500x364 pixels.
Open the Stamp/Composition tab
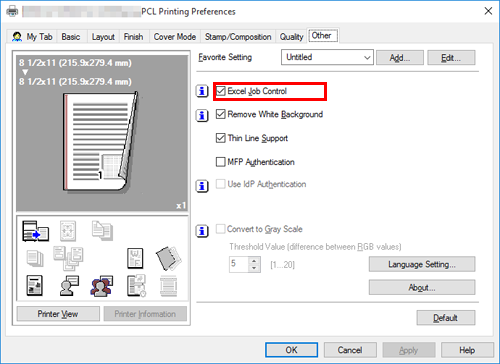coord(238,37)
